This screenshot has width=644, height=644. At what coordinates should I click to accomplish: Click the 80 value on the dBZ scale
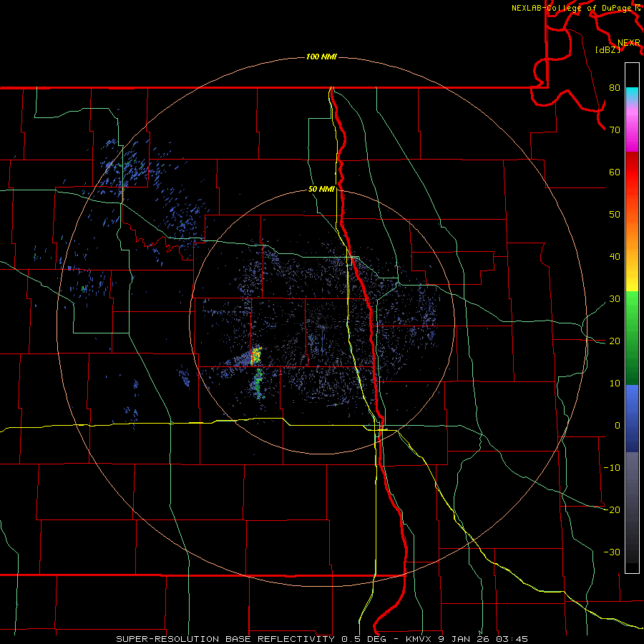click(615, 88)
